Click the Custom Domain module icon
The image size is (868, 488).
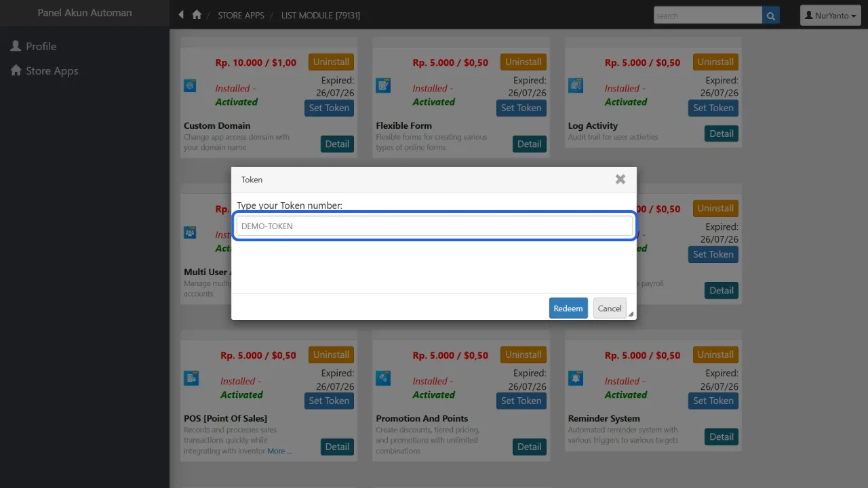[x=190, y=86]
